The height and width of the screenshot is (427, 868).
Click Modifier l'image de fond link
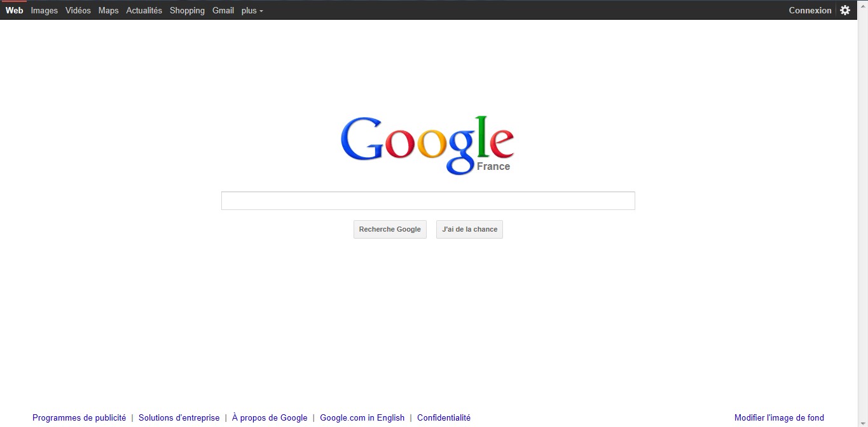click(779, 418)
